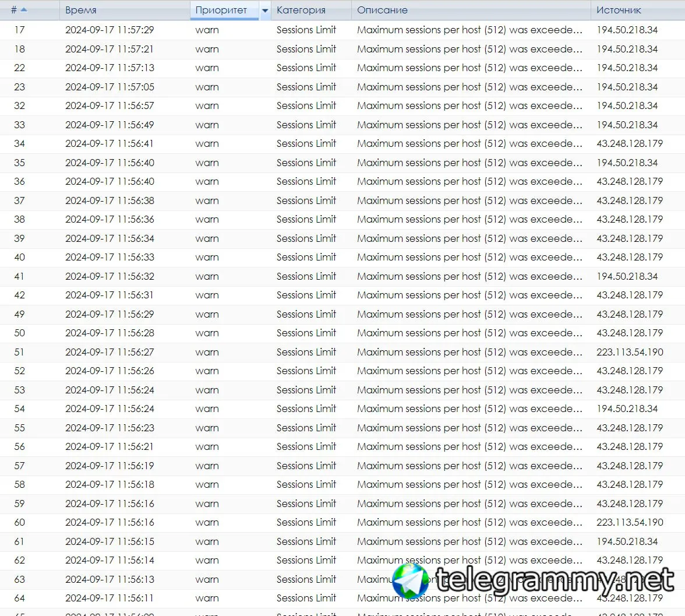Click timestamp 2024-09-17 11:56:49
The width and height of the screenshot is (685, 616).
[110, 125]
